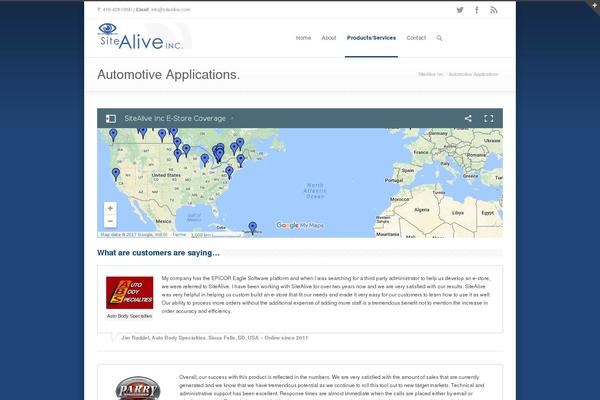Viewport: 600px width, 400px height.
Task: Expand the map title dropdown arrow
Action: coord(232,119)
